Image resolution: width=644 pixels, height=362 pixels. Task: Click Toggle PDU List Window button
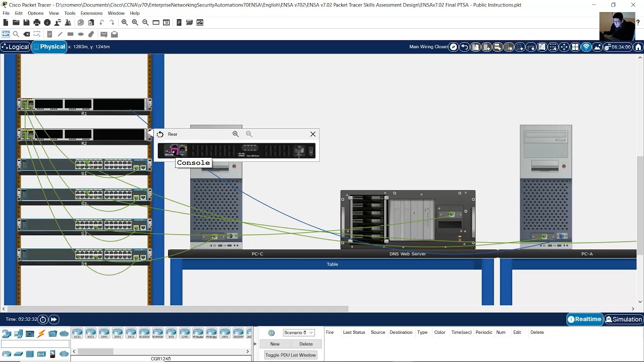click(x=290, y=355)
